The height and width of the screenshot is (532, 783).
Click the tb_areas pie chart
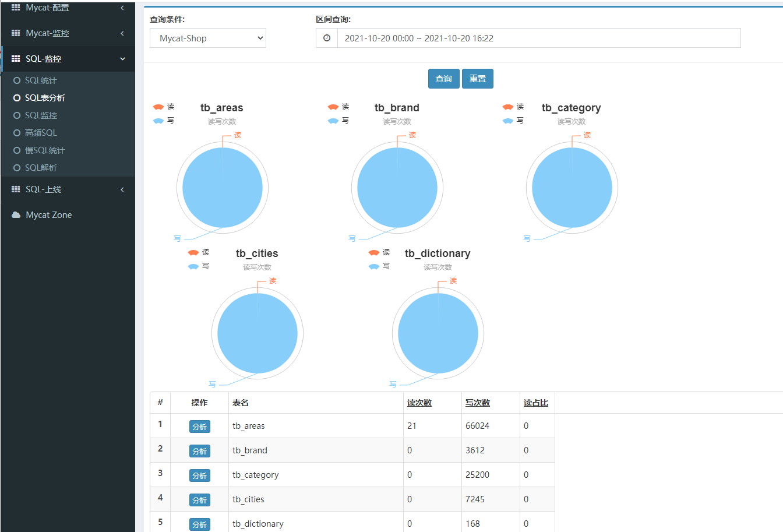[223, 188]
